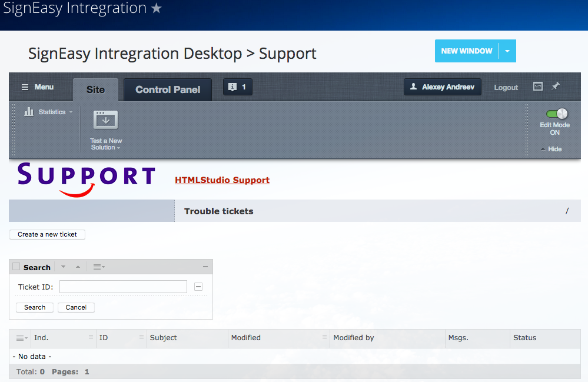The width and height of the screenshot is (588, 382).
Task: Open the filter presets down arrow
Action: click(x=63, y=267)
